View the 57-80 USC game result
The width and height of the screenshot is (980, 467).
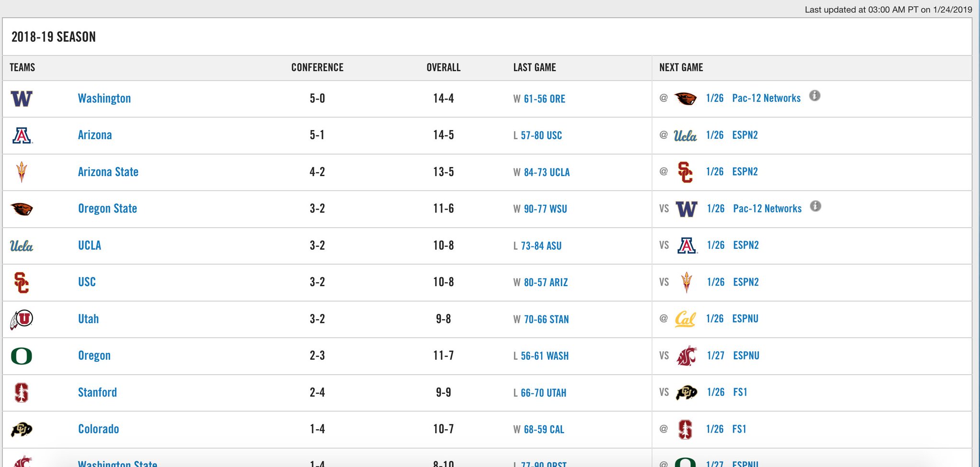[x=541, y=136]
